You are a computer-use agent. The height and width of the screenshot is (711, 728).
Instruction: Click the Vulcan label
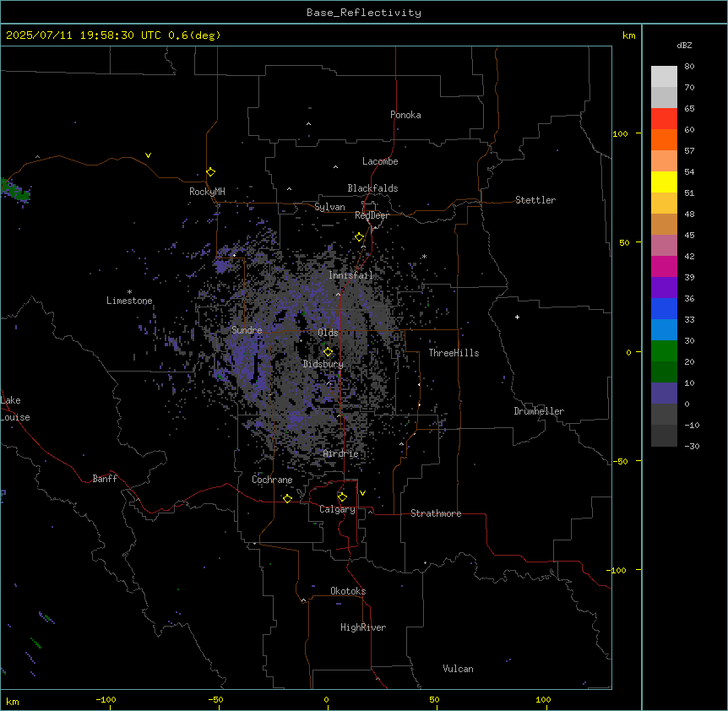(459, 669)
